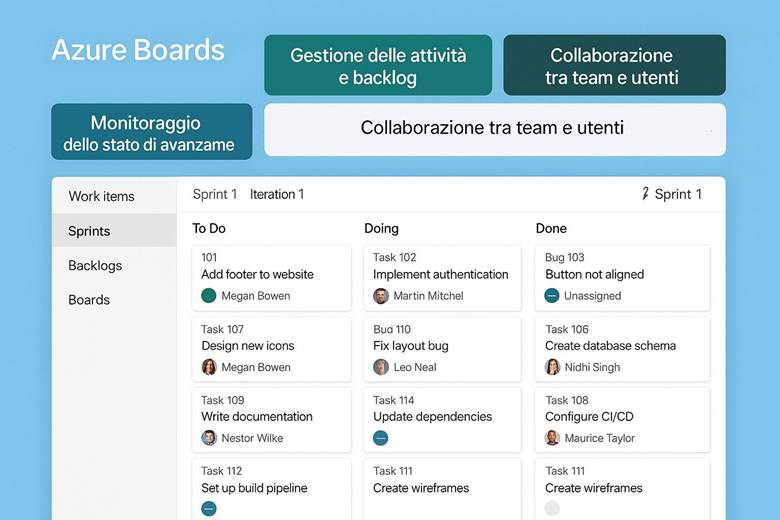Click the teal avatar on Add footer card
Screen dimensions: 780x520
(209, 296)
